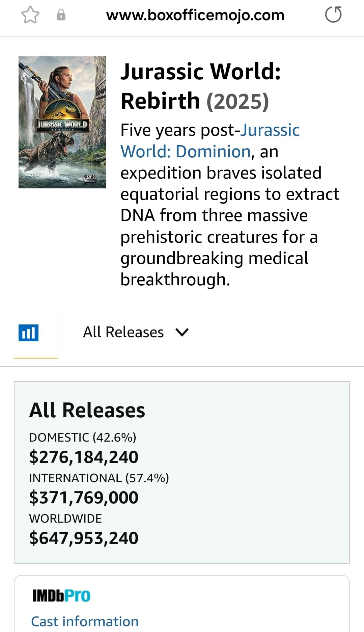Follow the Cast information link
This screenshot has height=632, width=364.
pos(85,622)
